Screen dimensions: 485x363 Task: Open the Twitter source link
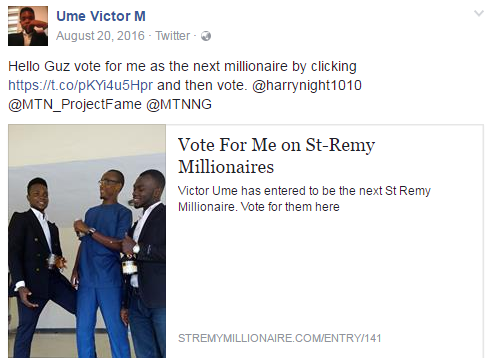click(x=173, y=36)
